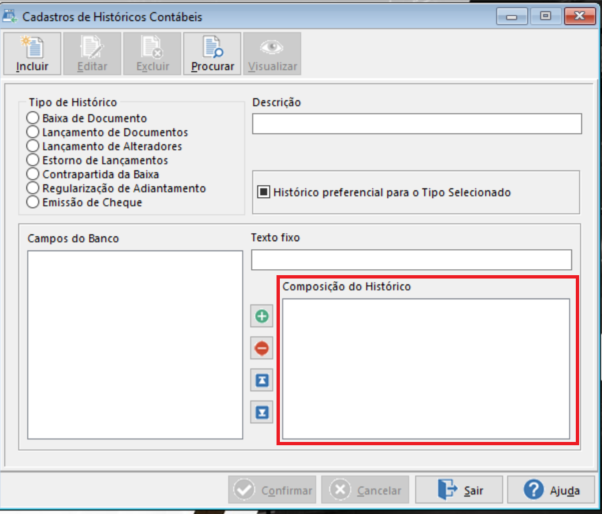Click the Campos do Banco list box
The height and width of the screenshot is (514, 602).
tap(135, 345)
